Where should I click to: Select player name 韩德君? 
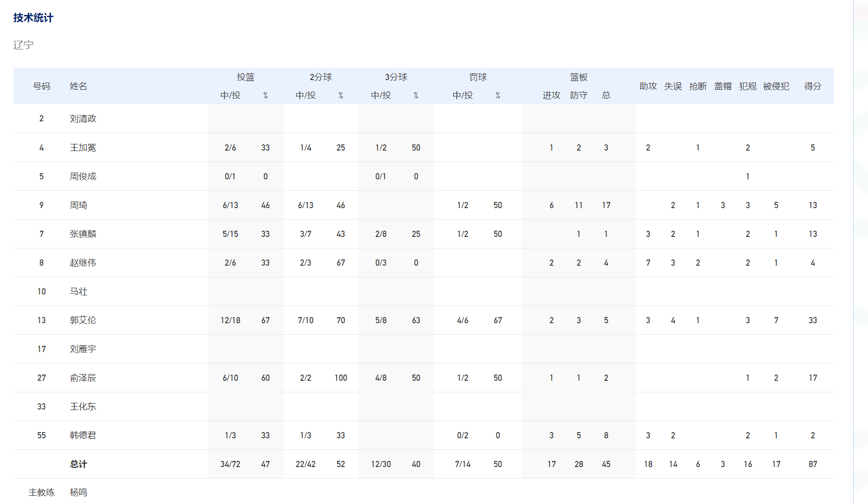click(x=83, y=435)
